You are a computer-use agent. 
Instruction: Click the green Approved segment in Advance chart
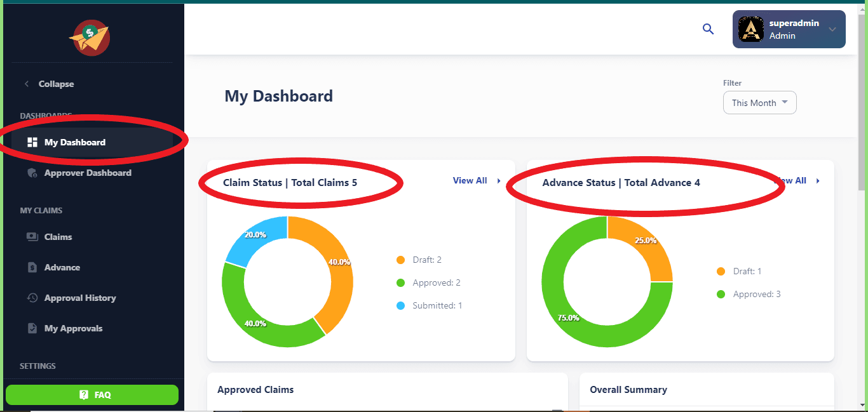(x=572, y=317)
